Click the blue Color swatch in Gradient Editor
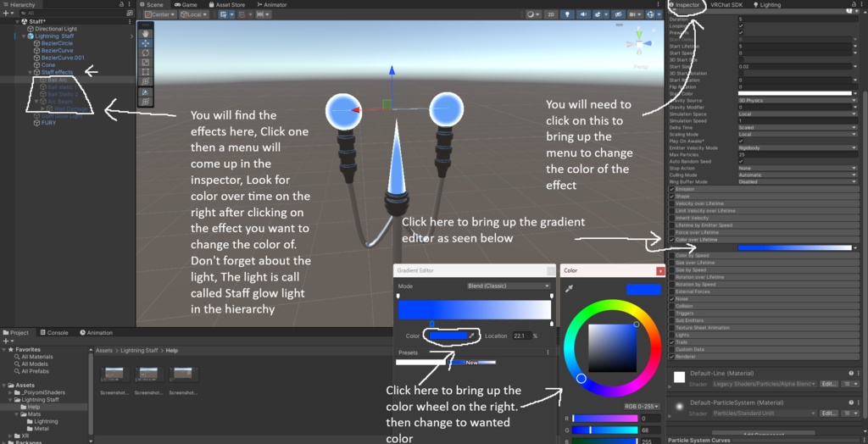This screenshot has width=868, height=444. (448, 336)
